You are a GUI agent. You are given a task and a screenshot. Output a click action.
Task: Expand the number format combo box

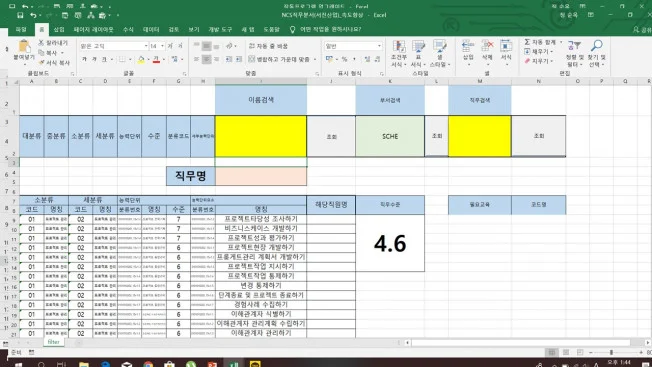click(x=379, y=46)
